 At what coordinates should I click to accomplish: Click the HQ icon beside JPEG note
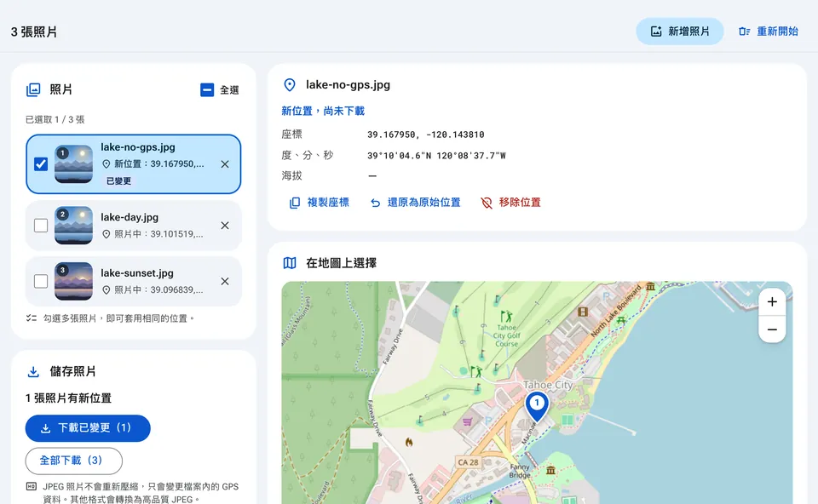[x=32, y=486]
